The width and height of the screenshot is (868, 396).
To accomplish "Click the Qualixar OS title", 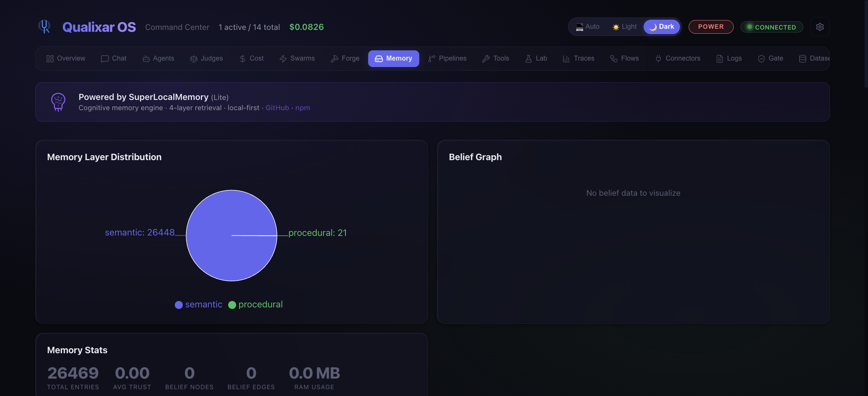I will click(x=99, y=27).
